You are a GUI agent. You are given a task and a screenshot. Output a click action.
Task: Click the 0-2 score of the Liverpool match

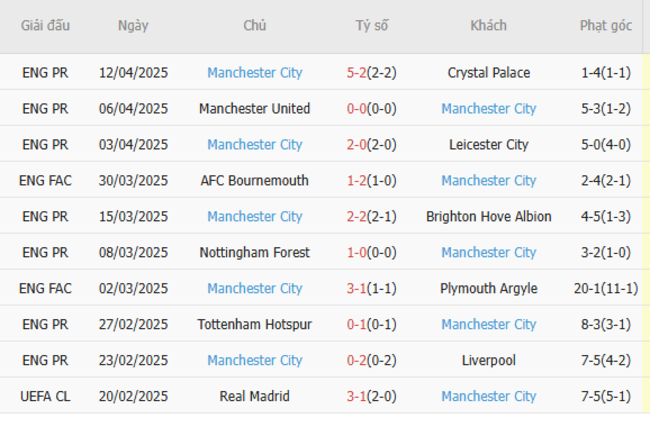tap(357, 361)
